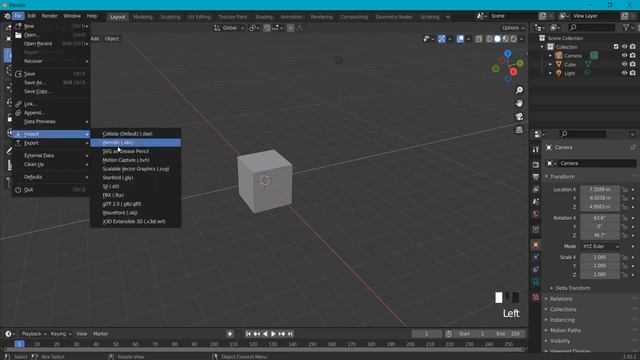Click the red X axis on the gizmo
The height and width of the screenshot is (360, 640).
point(513,72)
